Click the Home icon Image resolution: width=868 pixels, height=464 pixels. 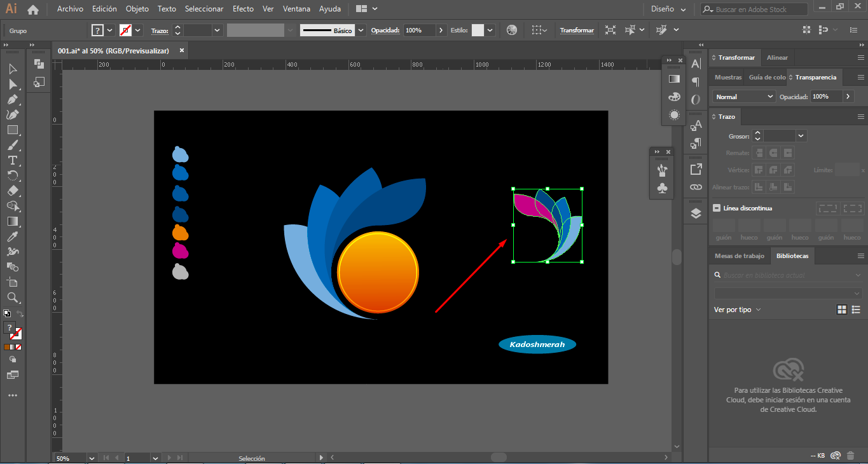pyautogui.click(x=33, y=10)
